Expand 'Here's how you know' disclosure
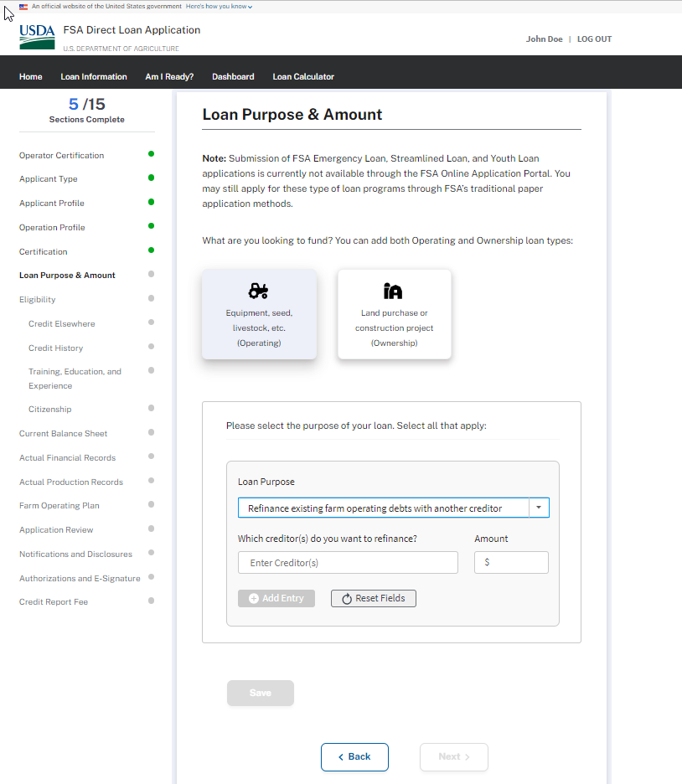The image size is (682, 784). pyautogui.click(x=219, y=7)
